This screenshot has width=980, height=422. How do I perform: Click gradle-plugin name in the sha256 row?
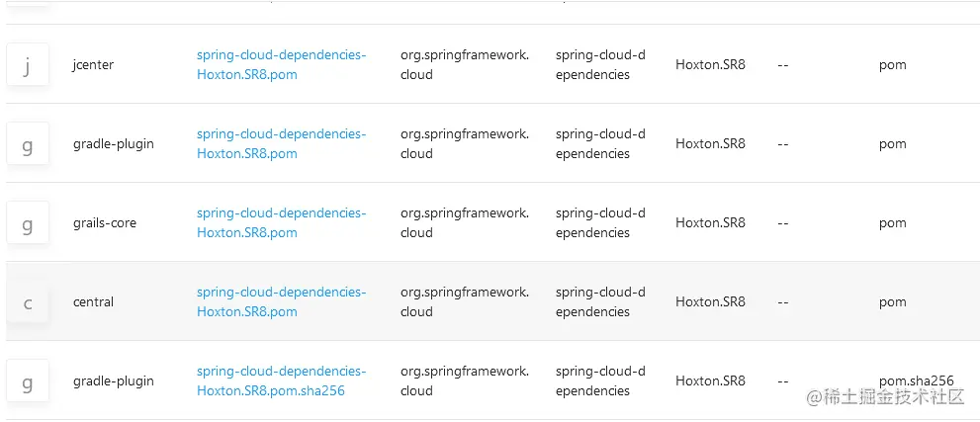point(113,381)
